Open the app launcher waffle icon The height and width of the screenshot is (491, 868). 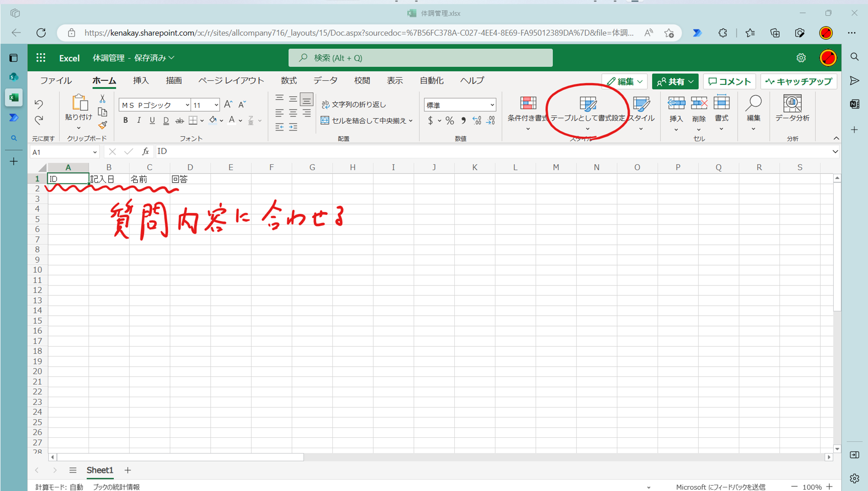[41, 58]
